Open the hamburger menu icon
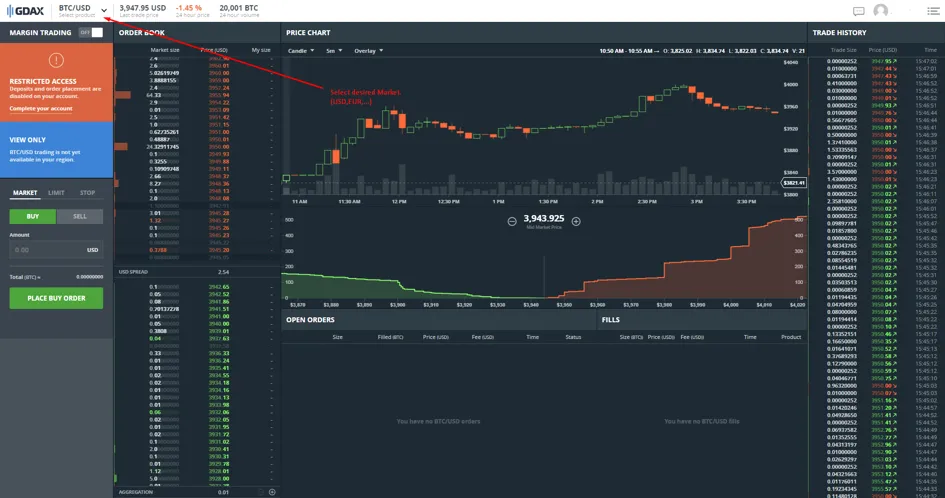 coord(932,11)
